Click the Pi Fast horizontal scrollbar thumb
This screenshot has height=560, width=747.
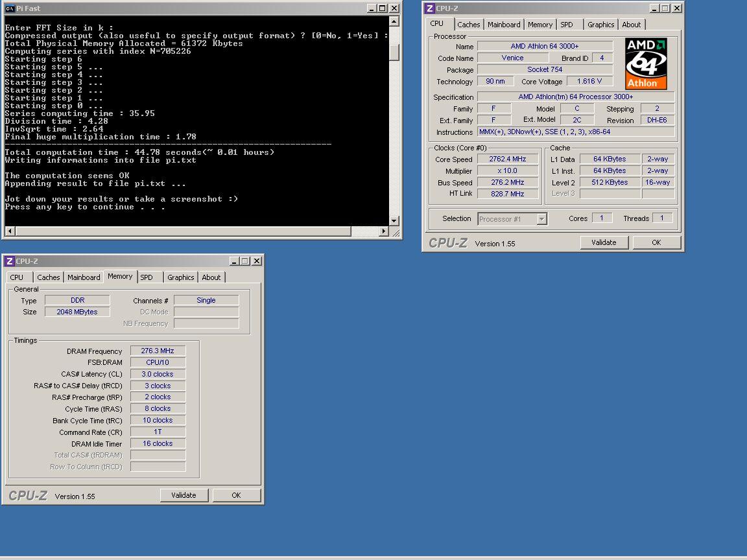[183, 231]
